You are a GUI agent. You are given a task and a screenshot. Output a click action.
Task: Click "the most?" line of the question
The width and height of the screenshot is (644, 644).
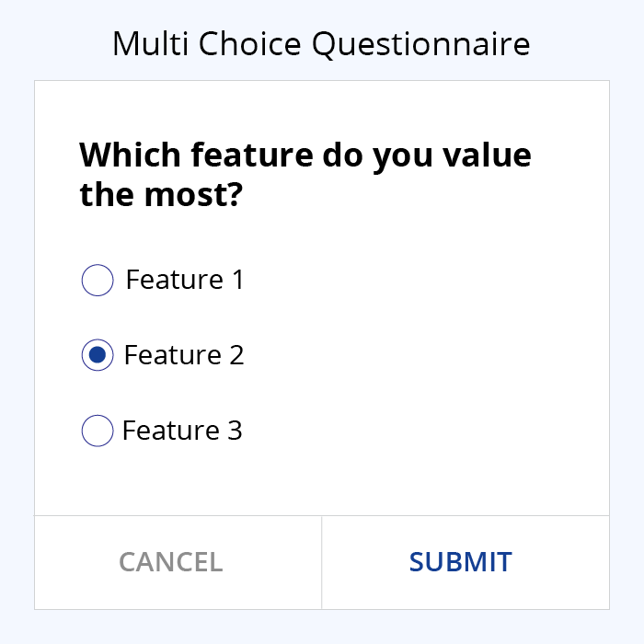tap(161, 195)
